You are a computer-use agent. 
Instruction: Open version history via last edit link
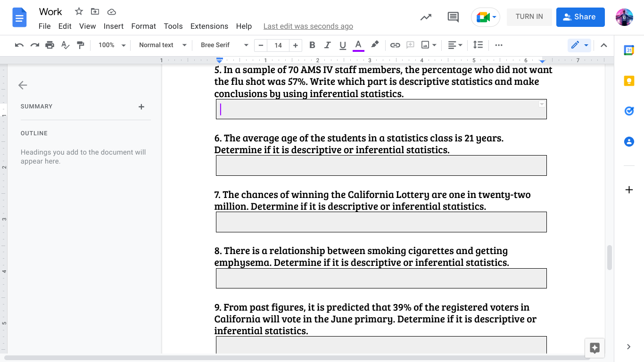point(308,26)
